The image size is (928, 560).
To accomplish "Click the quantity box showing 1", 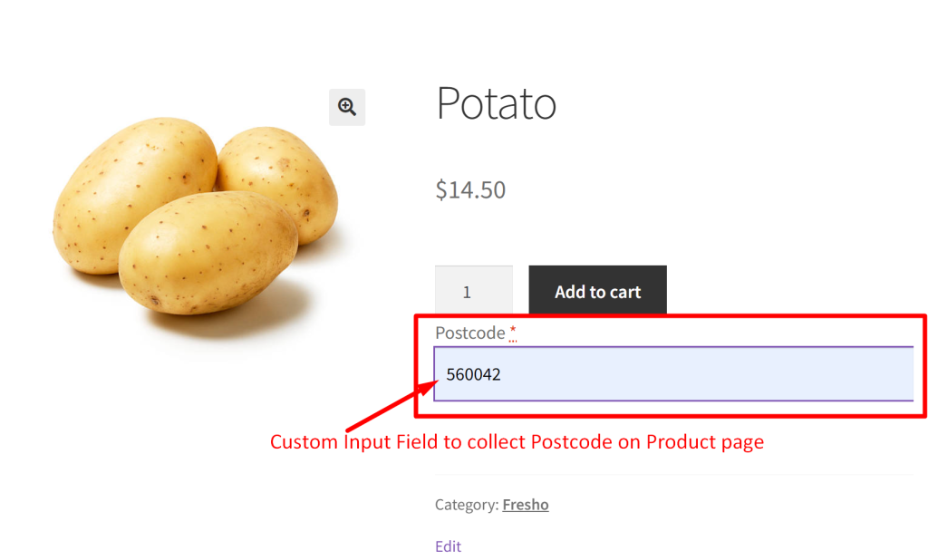I will 473,291.
